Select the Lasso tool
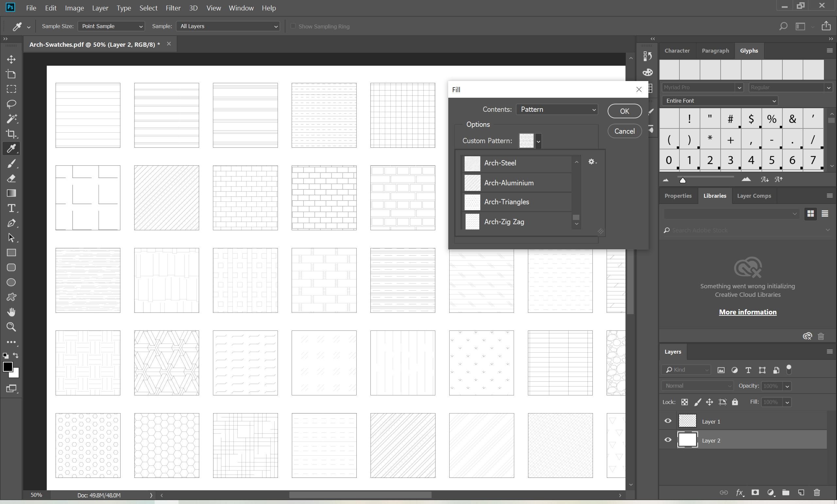Viewport: 837px width, 504px height. click(x=11, y=104)
